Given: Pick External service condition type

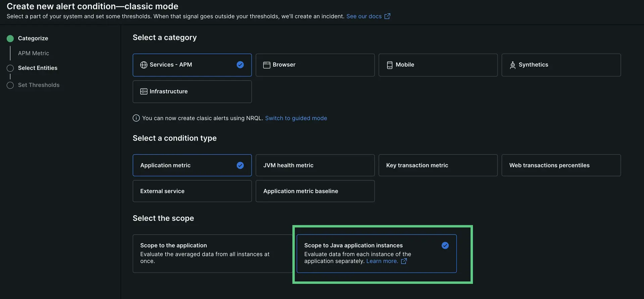Looking at the screenshot, I should tap(192, 191).
